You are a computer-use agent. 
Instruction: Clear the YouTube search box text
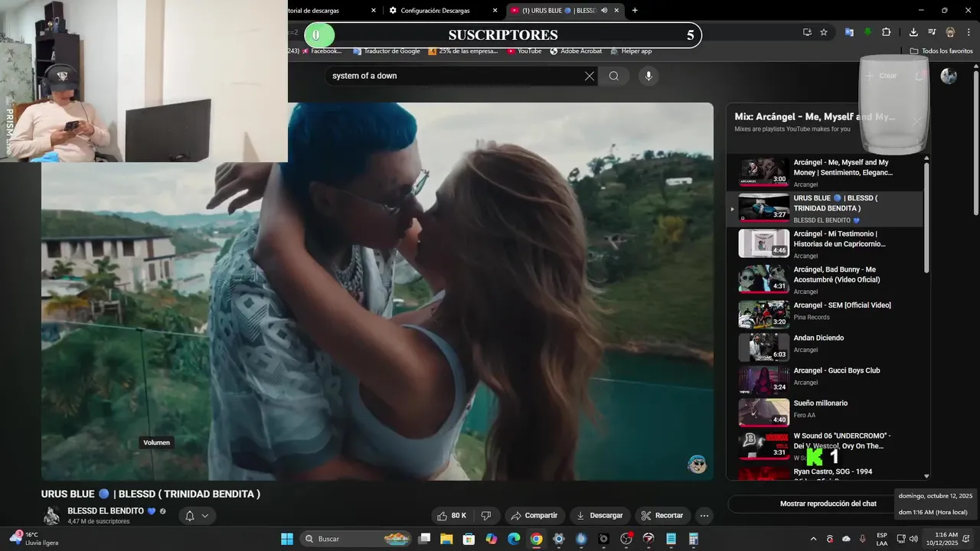click(590, 76)
